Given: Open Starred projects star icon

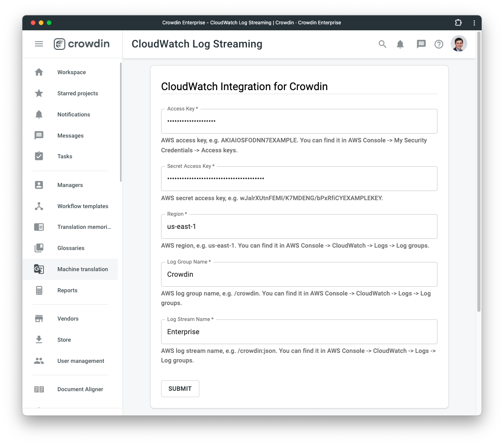Looking at the screenshot, I should click(x=39, y=93).
